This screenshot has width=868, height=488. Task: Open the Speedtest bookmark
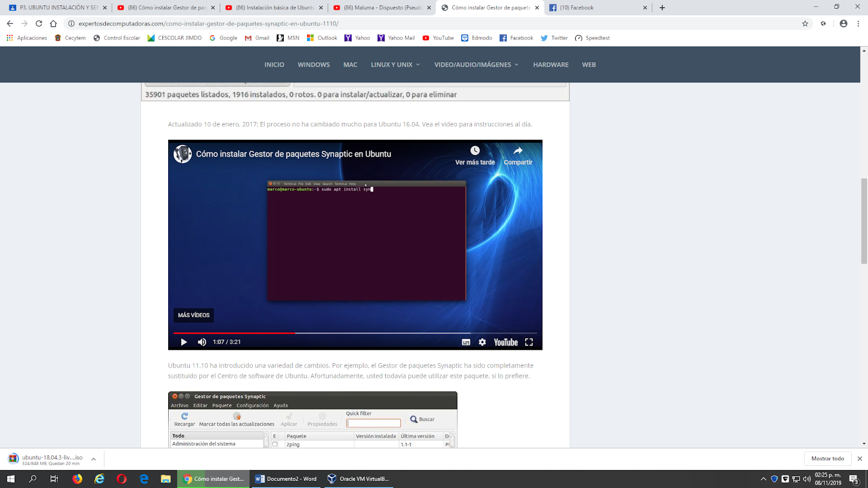tap(592, 38)
